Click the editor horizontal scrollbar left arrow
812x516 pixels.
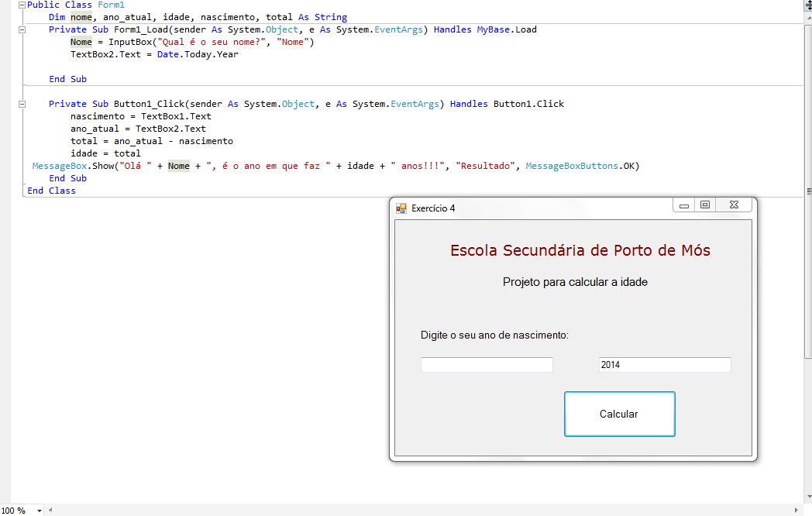50,511
